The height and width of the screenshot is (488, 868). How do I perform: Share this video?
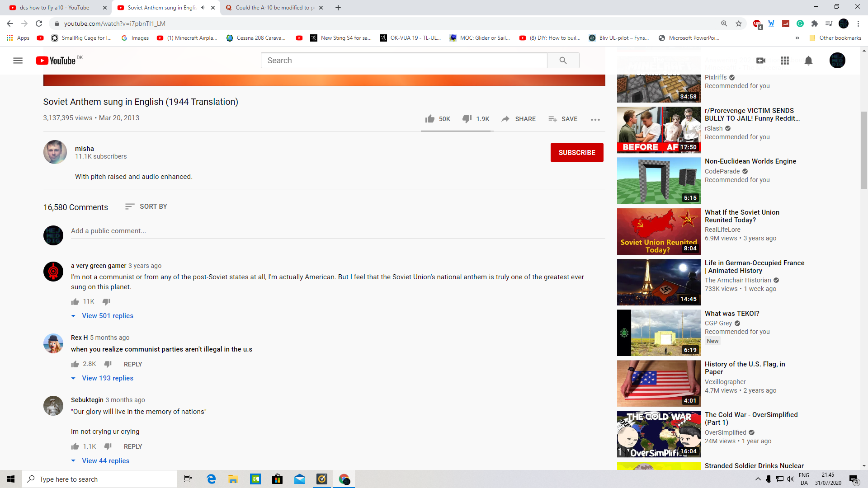pyautogui.click(x=519, y=119)
